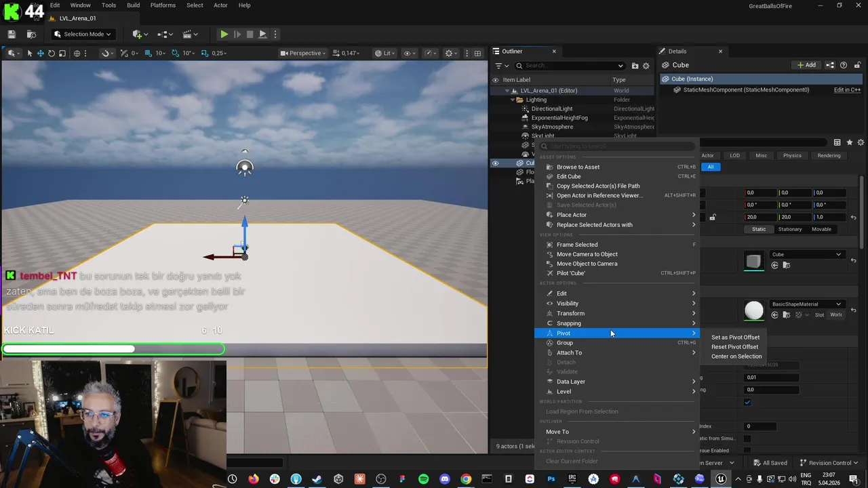Open Spotify from the taskbar
868x488 pixels.
coord(423,479)
